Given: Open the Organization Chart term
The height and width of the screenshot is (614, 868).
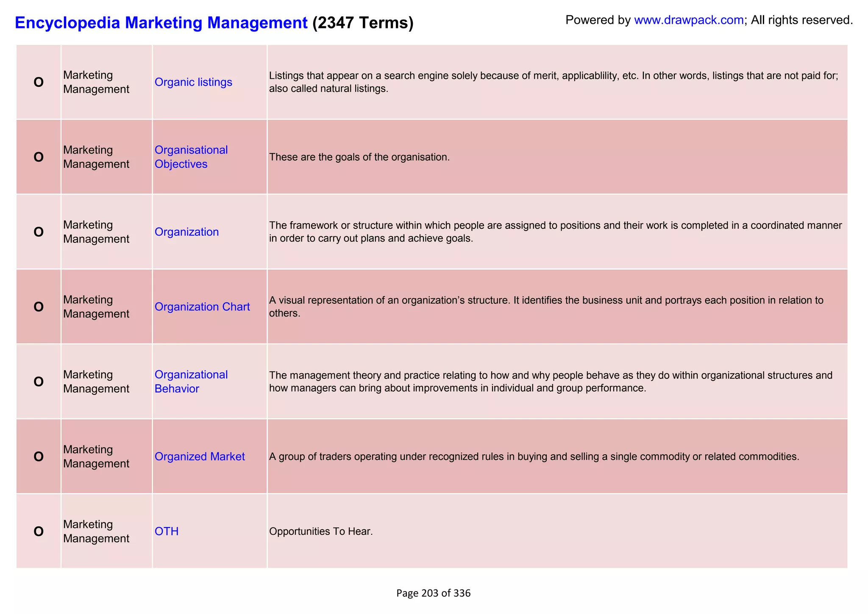Looking at the screenshot, I should tap(202, 307).
